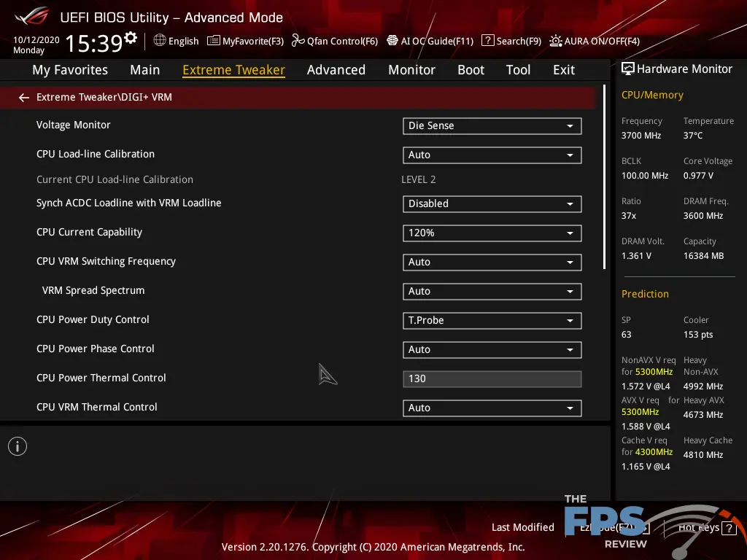The height and width of the screenshot is (560, 747).
Task: Switch to Monitor tab
Action: [x=411, y=70]
